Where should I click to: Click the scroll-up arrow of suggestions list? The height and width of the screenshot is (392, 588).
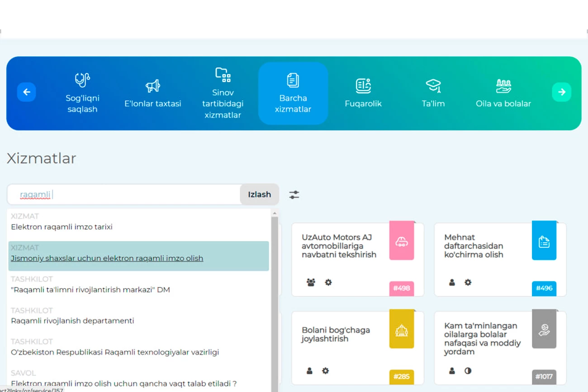pyautogui.click(x=275, y=213)
